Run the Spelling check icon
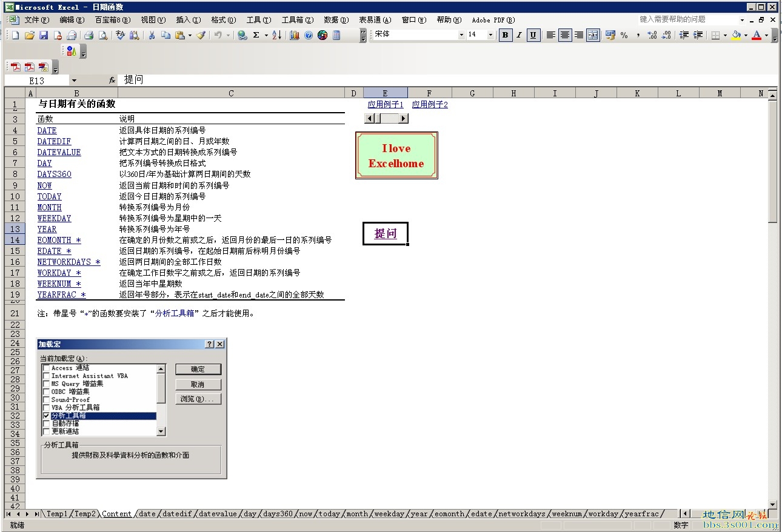Screen dimensions: 782x532 coord(120,35)
